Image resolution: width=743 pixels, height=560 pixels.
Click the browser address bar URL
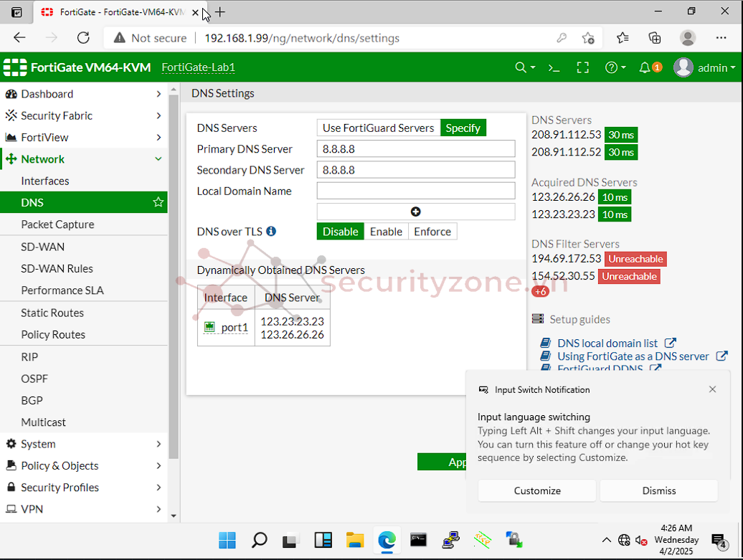point(302,38)
